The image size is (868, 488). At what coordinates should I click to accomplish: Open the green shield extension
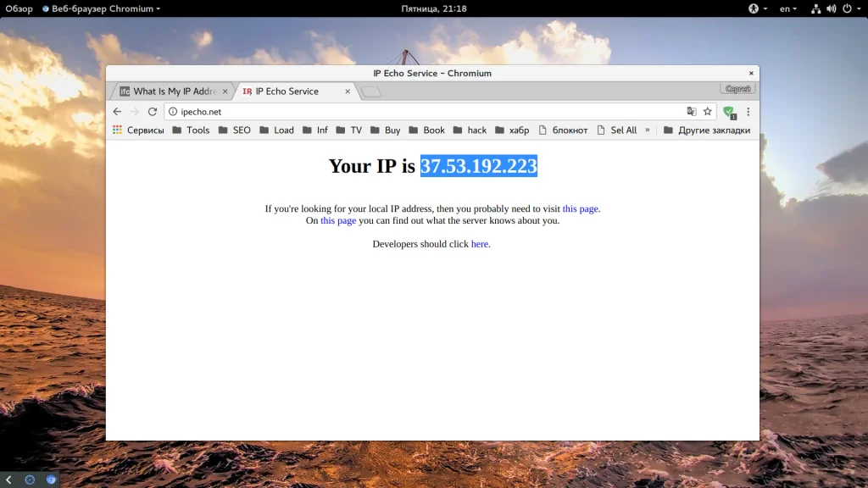point(729,113)
